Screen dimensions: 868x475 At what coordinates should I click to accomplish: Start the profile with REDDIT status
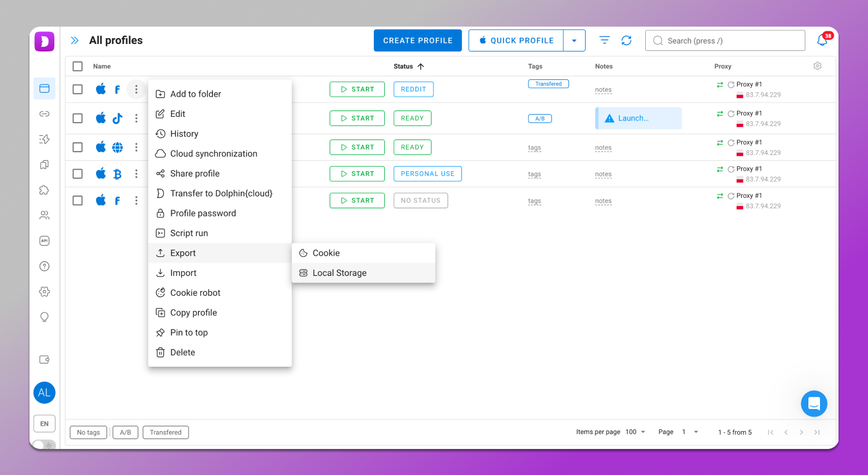point(357,89)
